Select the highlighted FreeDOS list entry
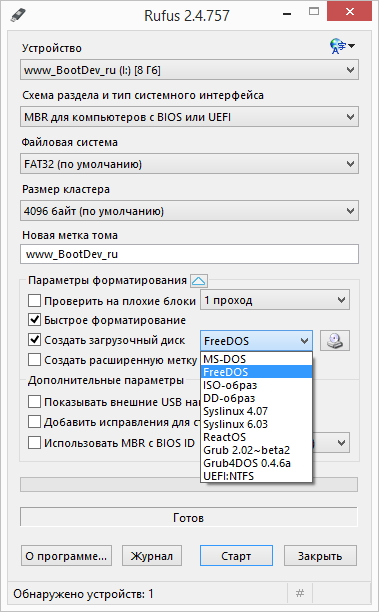The width and height of the screenshot is (379, 612). [x=256, y=372]
